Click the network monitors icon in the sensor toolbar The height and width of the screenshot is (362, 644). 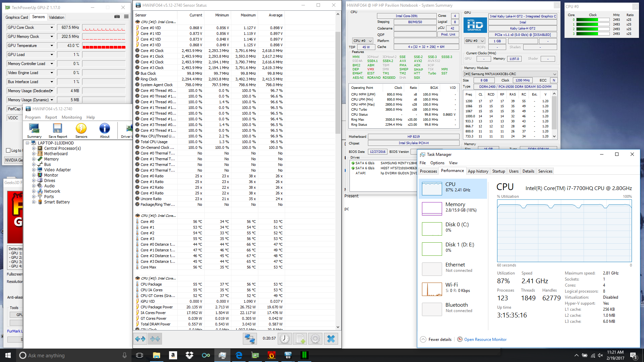[250, 339]
